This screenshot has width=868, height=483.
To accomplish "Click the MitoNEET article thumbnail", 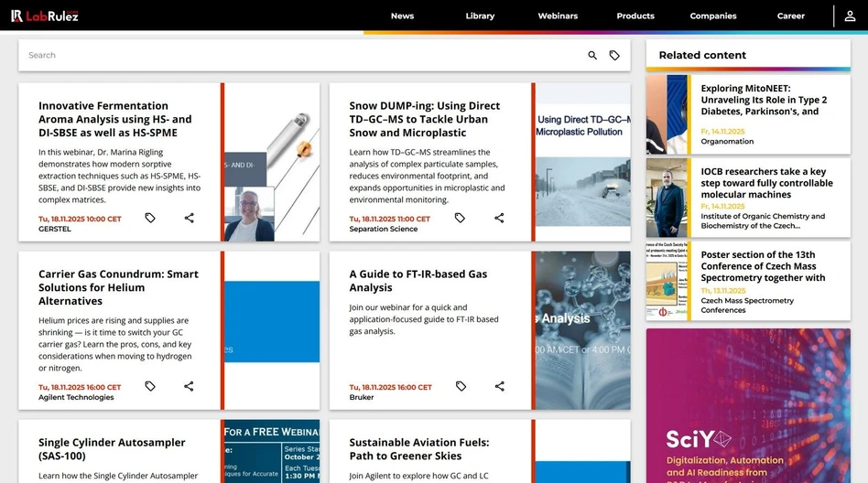I will (667, 114).
